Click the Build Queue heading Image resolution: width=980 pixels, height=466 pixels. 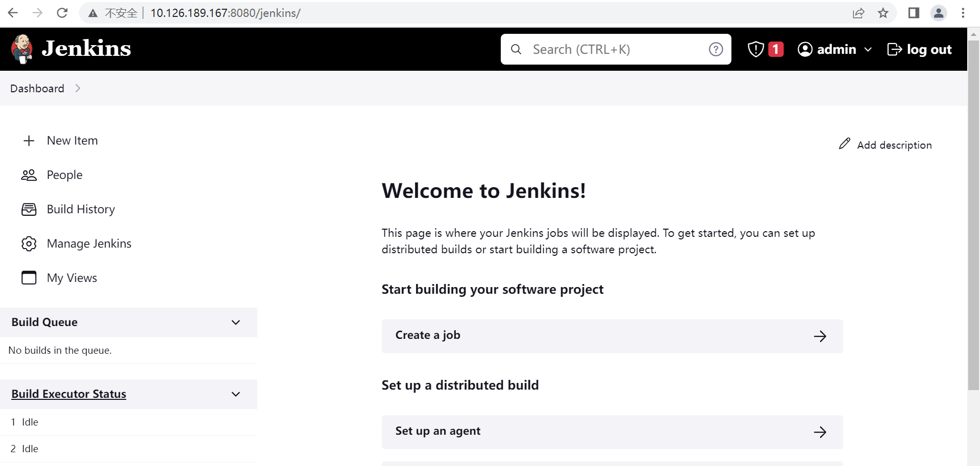(45, 322)
